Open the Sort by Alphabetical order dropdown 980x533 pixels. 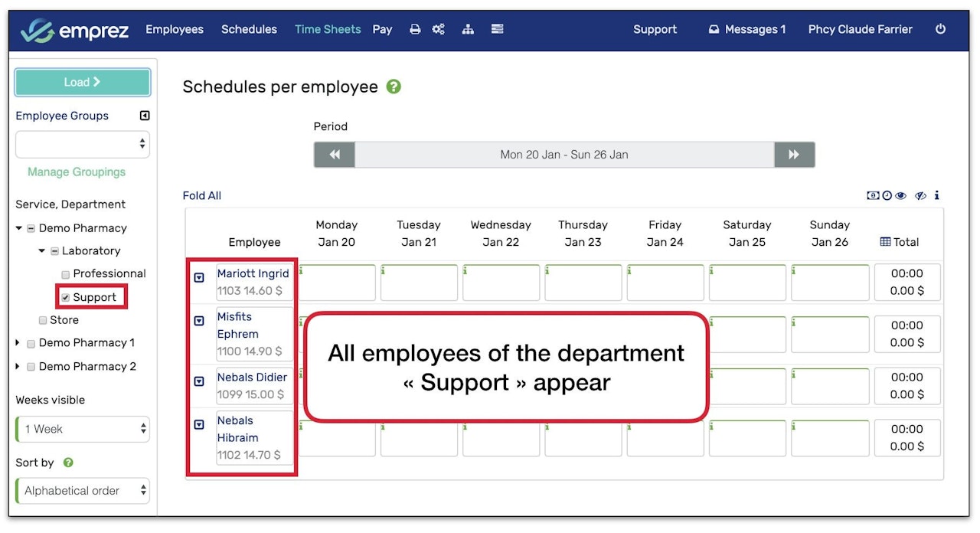(83, 491)
